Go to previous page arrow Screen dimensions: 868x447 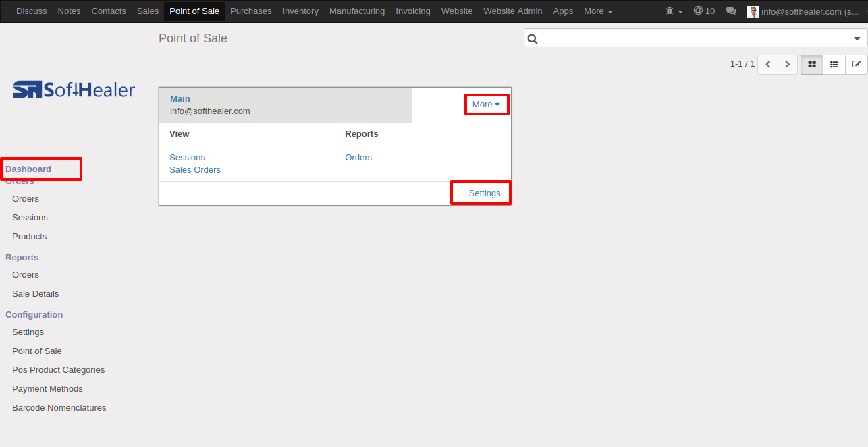click(x=767, y=65)
